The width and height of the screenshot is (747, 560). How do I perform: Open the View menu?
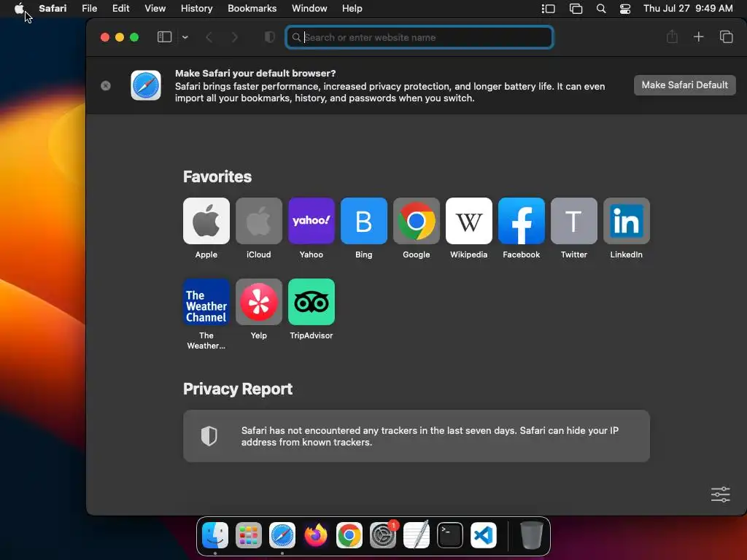click(x=155, y=9)
